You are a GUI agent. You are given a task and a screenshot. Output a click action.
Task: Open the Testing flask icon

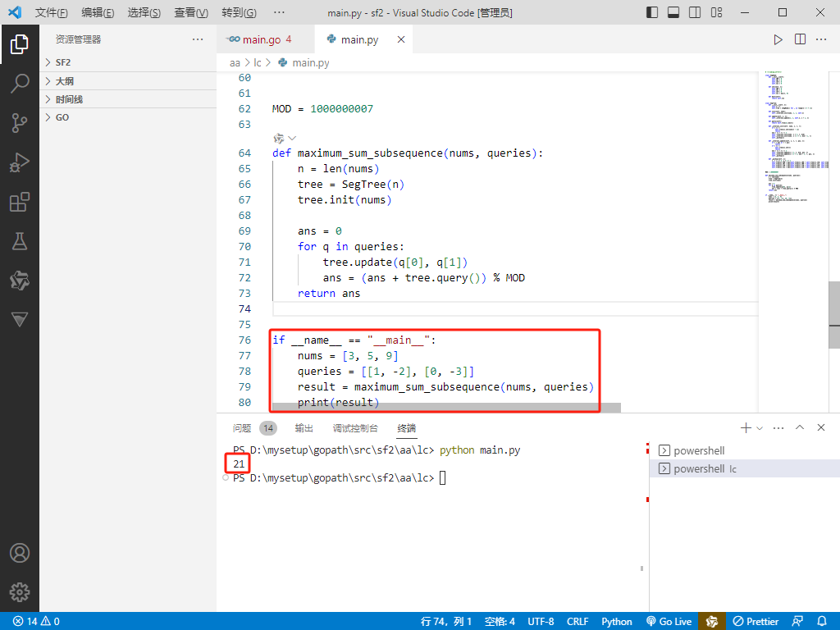coord(20,241)
